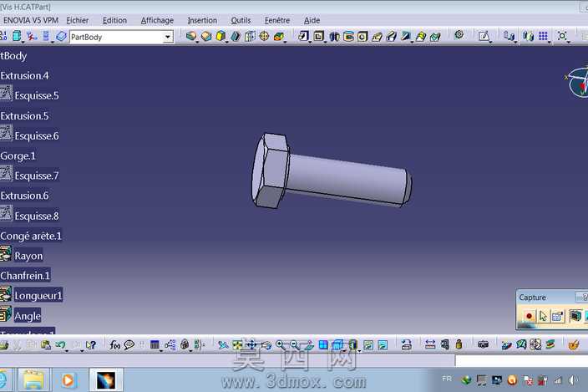The width and height of the screenshot is (588, 392).
Task: Click the Capture options icon
Action: (558, 316)
